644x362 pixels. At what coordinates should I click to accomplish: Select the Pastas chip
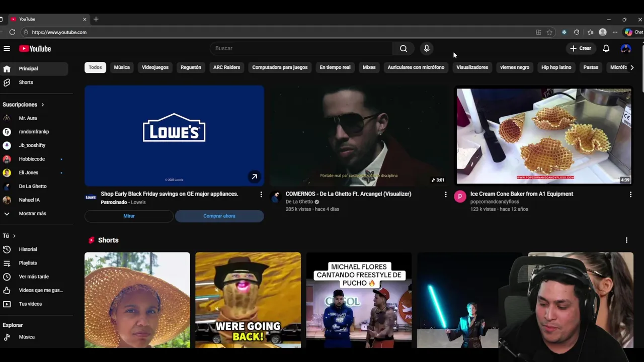[x=591, y=67]
